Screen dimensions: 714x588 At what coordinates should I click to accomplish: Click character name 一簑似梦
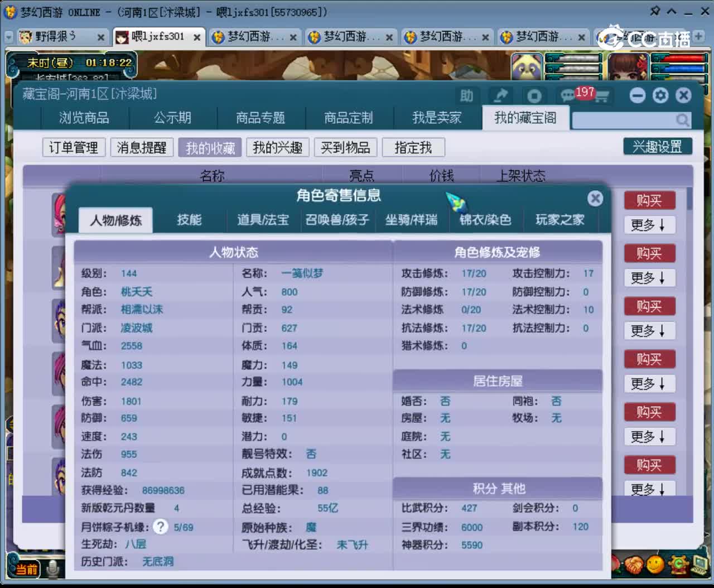(302, 273)
